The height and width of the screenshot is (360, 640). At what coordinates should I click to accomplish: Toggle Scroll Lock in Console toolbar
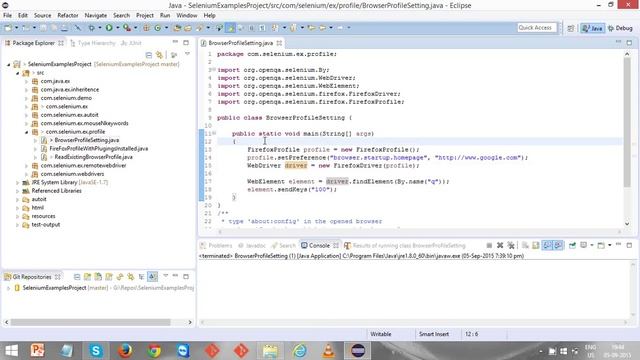pos(536,245)
